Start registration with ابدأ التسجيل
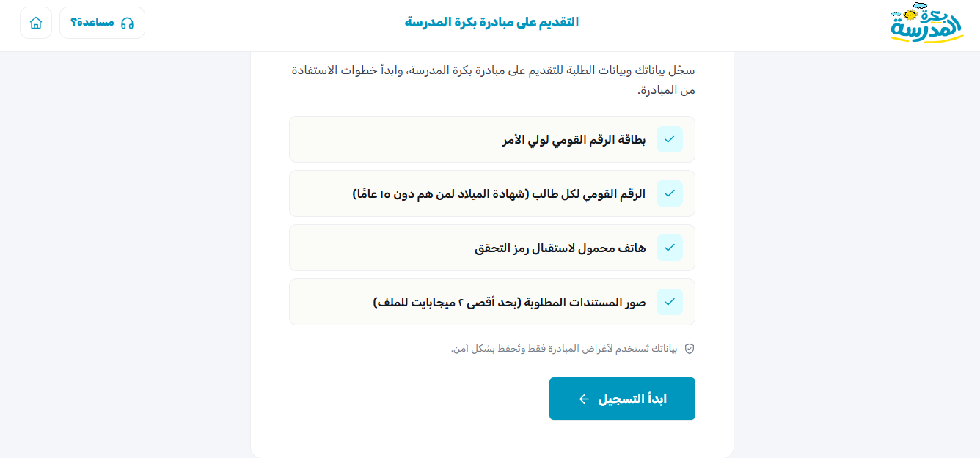 622,399
